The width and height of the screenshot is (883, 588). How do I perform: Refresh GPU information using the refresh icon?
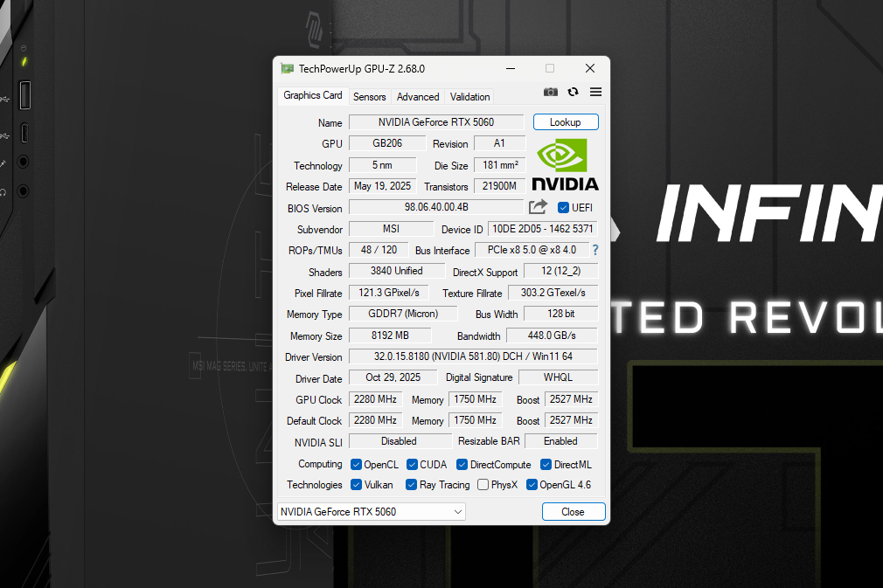pos(574,91)
